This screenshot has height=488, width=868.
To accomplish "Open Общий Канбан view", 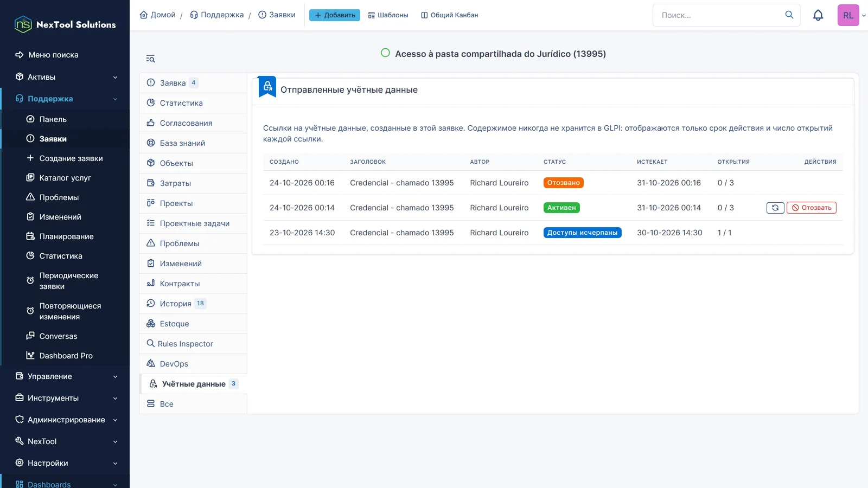I will (x=450, y=15).
